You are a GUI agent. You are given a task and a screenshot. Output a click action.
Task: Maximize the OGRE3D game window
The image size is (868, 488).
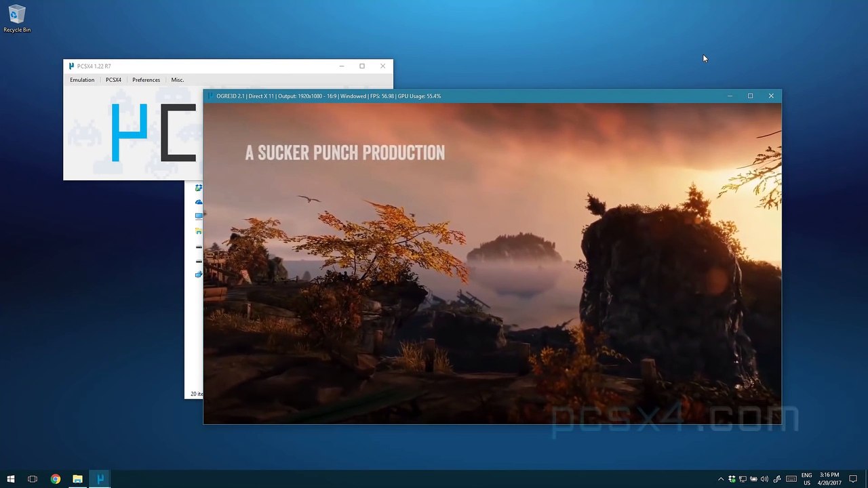(x=750, y=96)
